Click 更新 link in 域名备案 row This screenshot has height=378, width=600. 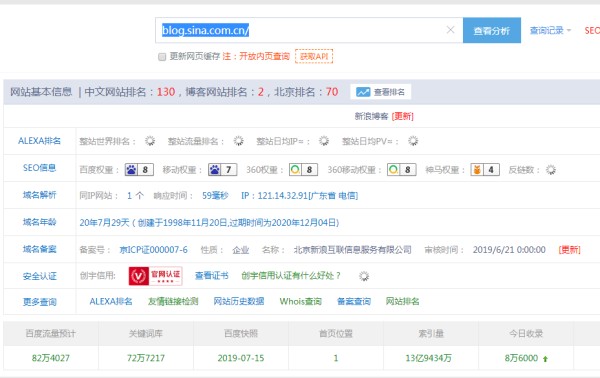[569, 250]
